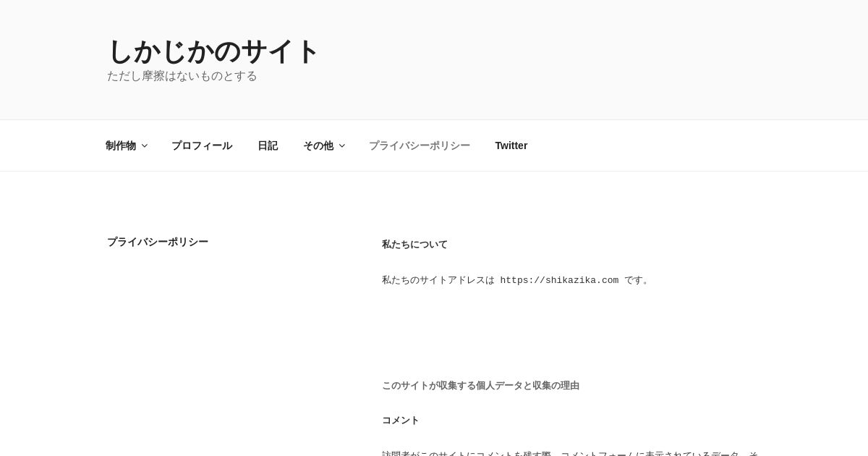The width and height of the screenshot is (868, 456).
Task: Expand the その他 dropdown chevron
Action: [x=342, y=145]
